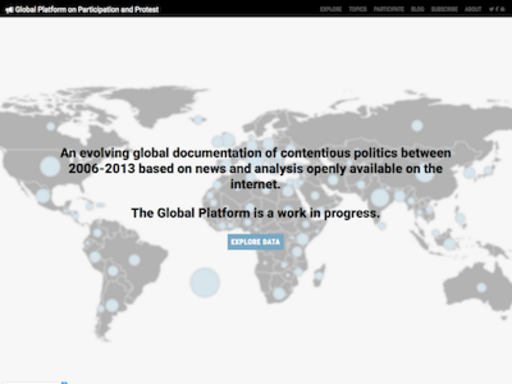
Task: Select the bubble over Australia
Action: pos(481,287)
